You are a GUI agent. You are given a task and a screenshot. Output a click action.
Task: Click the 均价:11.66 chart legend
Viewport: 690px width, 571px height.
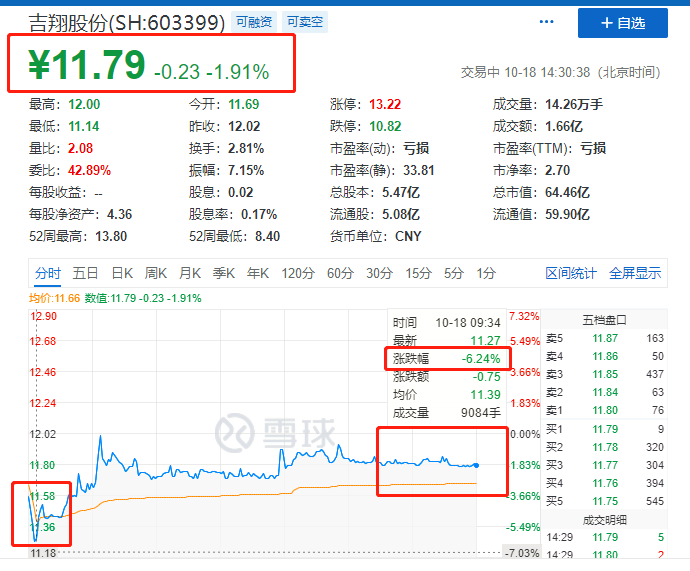(x=55, y=298)
